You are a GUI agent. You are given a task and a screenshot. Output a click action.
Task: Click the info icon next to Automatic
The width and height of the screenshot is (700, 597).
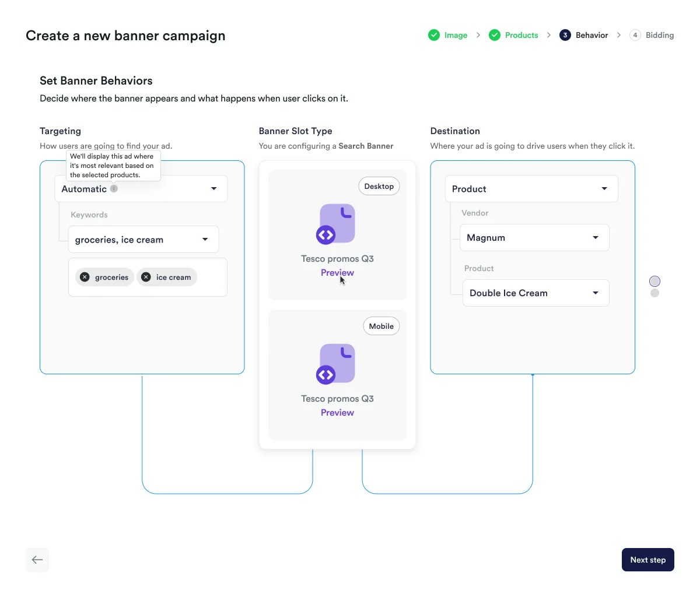click(x=113, y=188)
